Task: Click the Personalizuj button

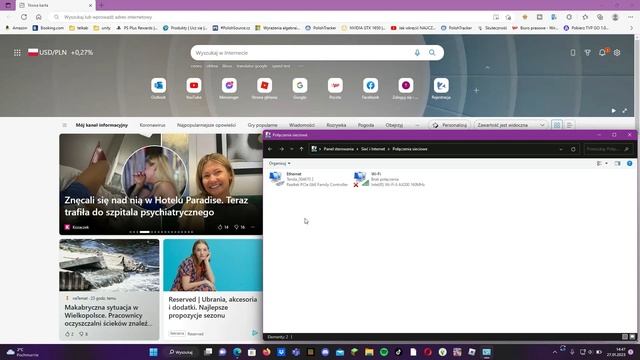Action: pos(449,125)
